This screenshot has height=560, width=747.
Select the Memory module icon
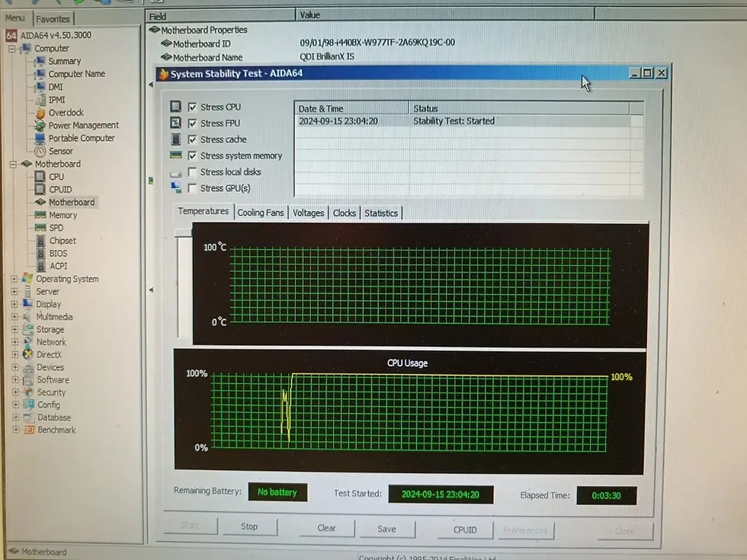[x=40, y=215]
